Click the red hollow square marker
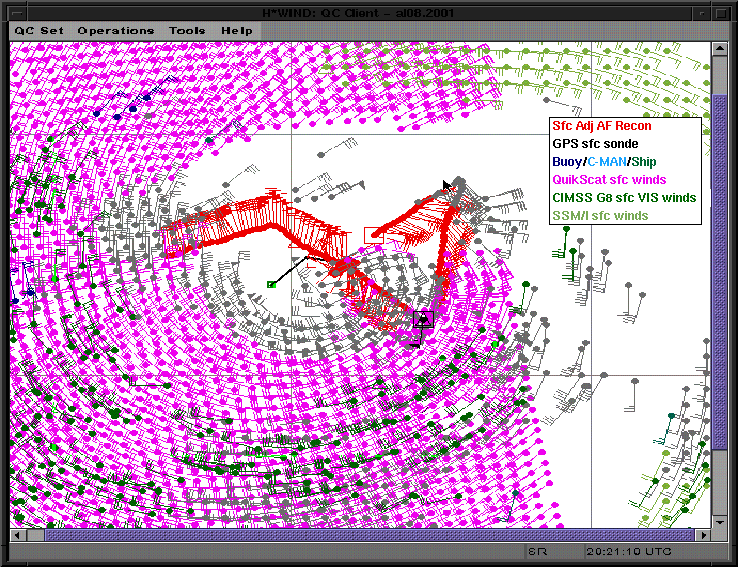Image resolution: width=738 pixels, height=567 pixels. coord(372,234)
